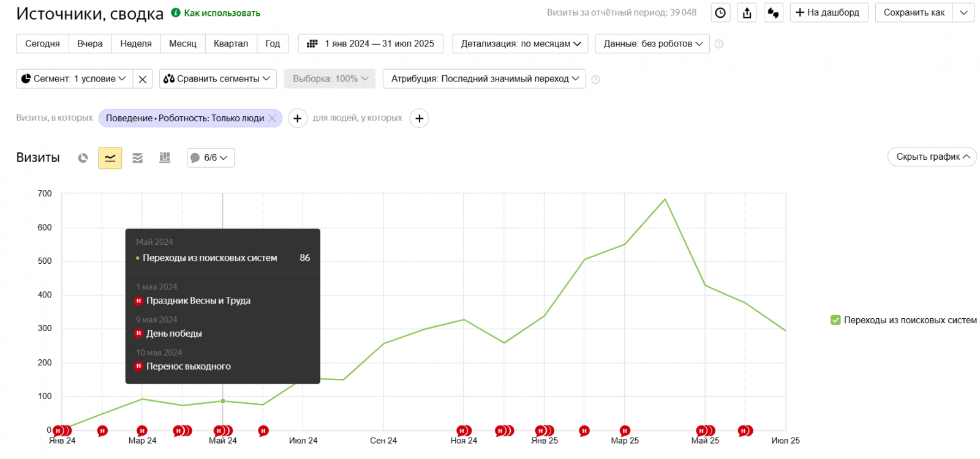Open Атрибуция attribution model dropdown
This screenshot has width=980, height=459.
coord(484,79)
